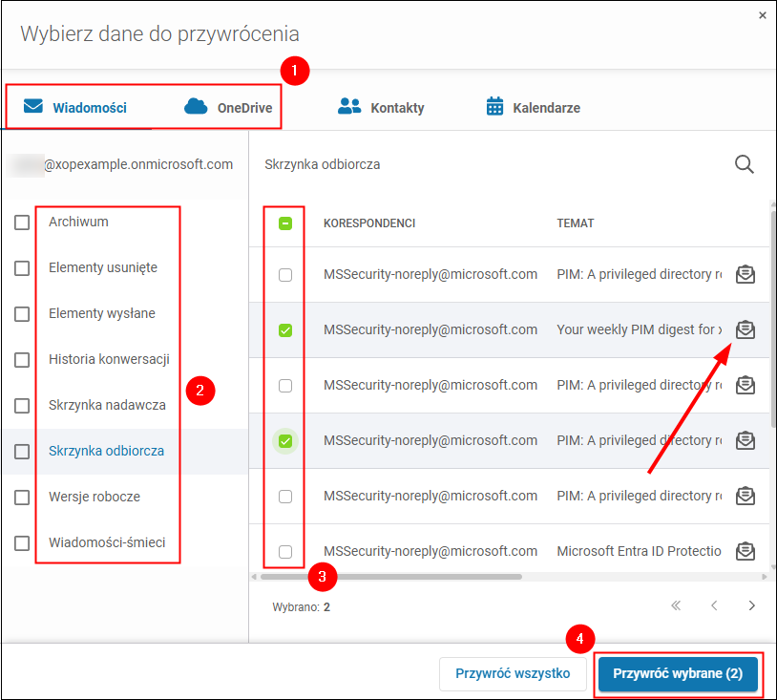Uncheck the Your weekly PIM digest message
777x700 pixels.
click(x=284, y=329)
